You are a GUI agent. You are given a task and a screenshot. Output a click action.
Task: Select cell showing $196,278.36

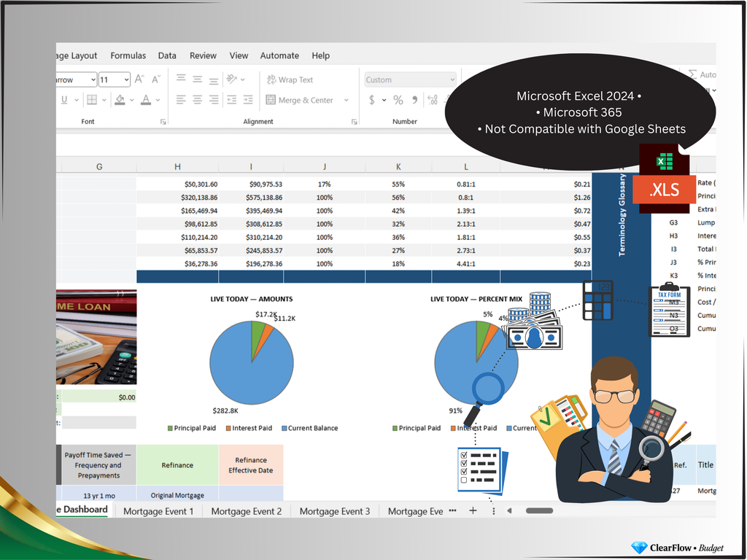point(251,264)
